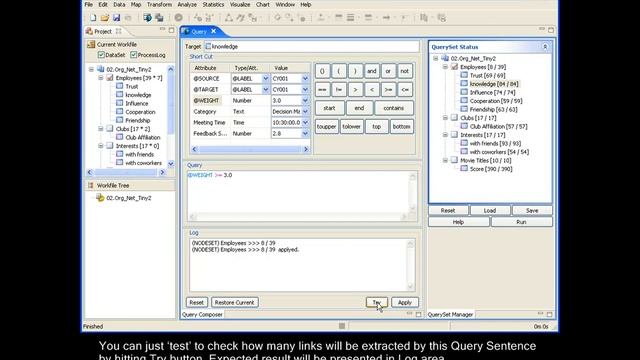Click the 'bottom' function button
The image size is (640, 360).
click(x=401, y=127)
